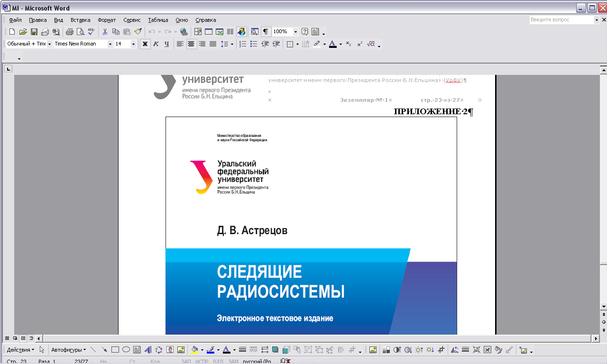Click the Select Objects pointer tool
Image resolution: width=607 pixels, height=364 pixels.
pyautogui.click(x=42, y=350)
